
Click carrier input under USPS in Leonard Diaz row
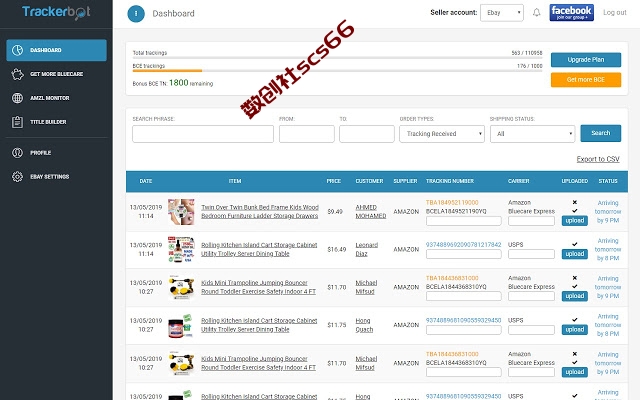point(531,254)
